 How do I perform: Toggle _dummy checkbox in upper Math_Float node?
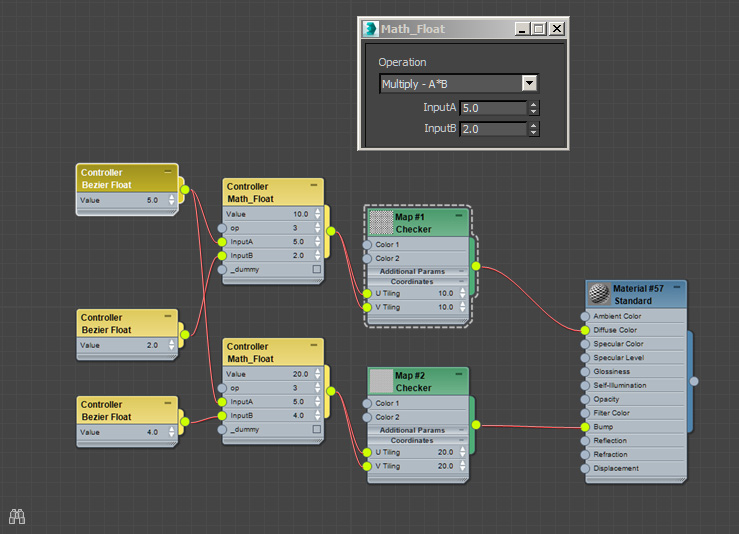[x=317, y=270]
